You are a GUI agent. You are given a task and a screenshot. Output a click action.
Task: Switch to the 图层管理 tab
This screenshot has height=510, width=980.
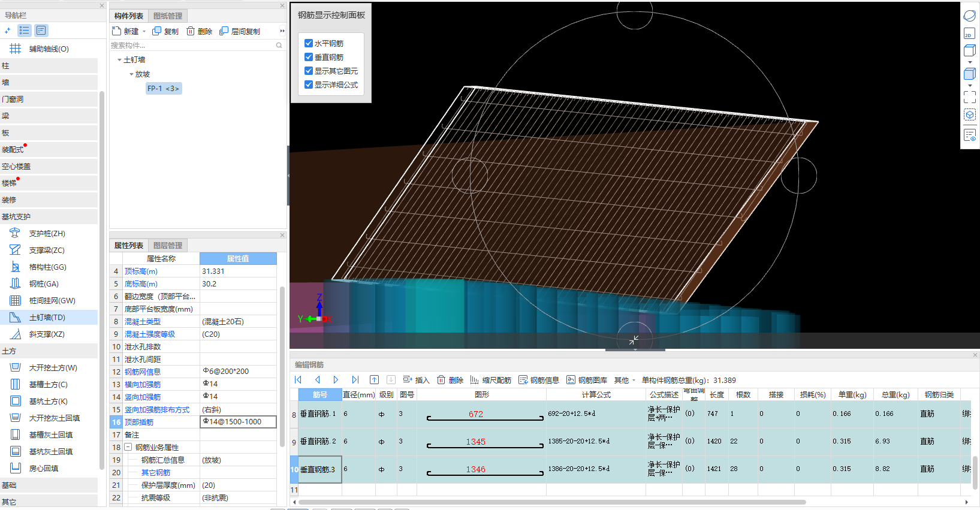tap(168, 245)
